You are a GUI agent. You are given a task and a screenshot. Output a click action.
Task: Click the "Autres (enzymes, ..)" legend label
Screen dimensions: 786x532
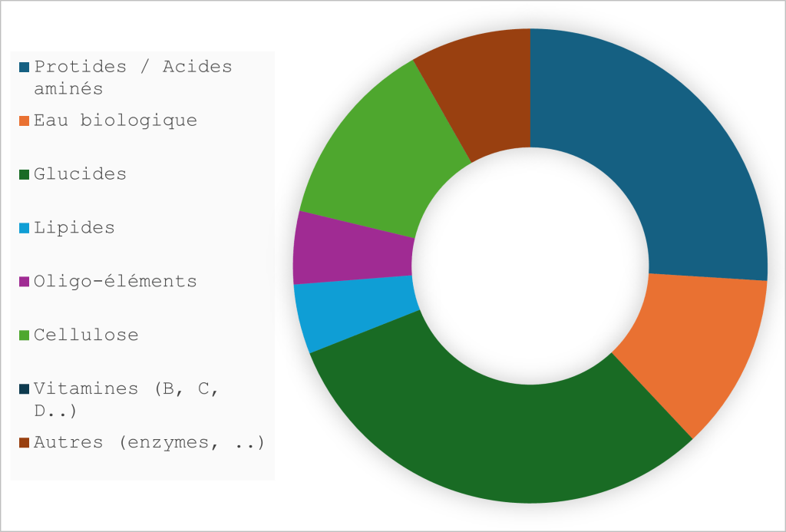tap(149, 443)
